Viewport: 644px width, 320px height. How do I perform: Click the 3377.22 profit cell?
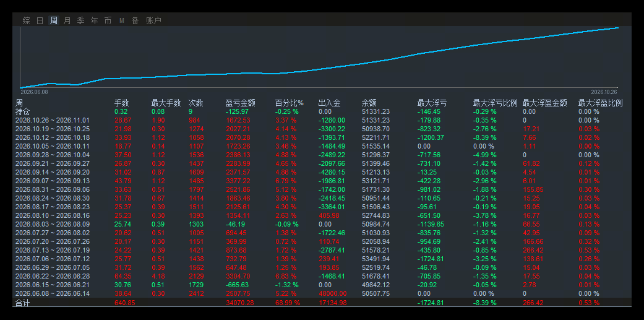tap(238, 181)
